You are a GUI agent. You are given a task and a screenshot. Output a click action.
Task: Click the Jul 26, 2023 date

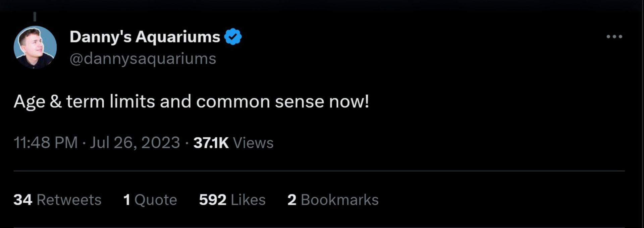(135, 143)
